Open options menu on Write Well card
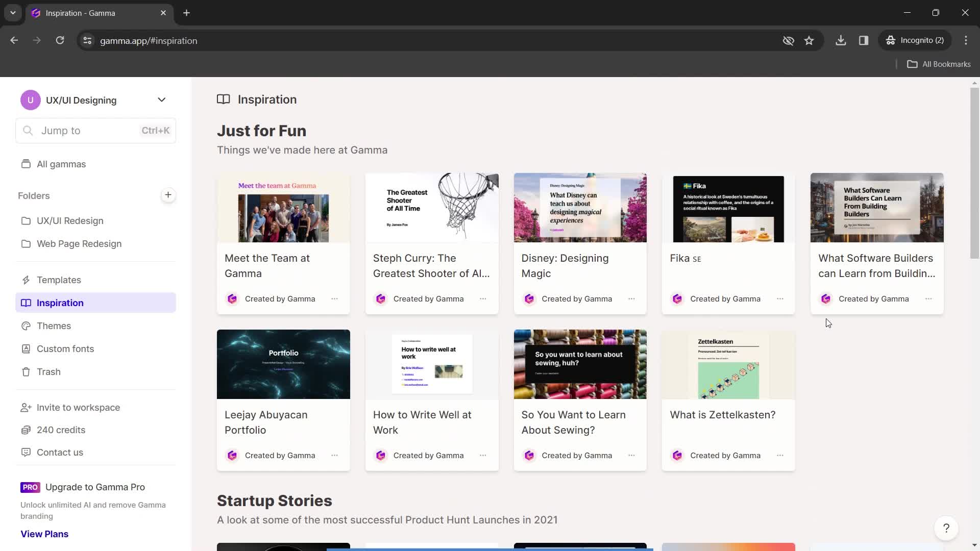Screen dimensions: 980x551 coord(483,456)
